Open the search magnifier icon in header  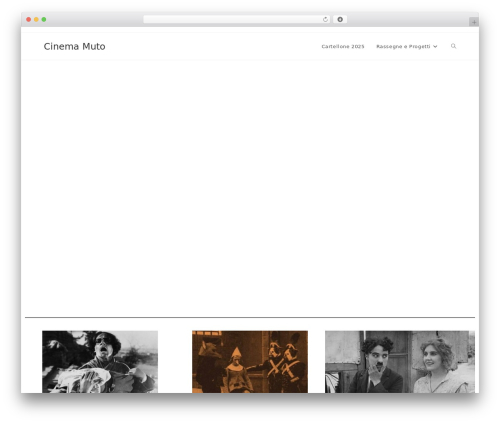[453, 46]
